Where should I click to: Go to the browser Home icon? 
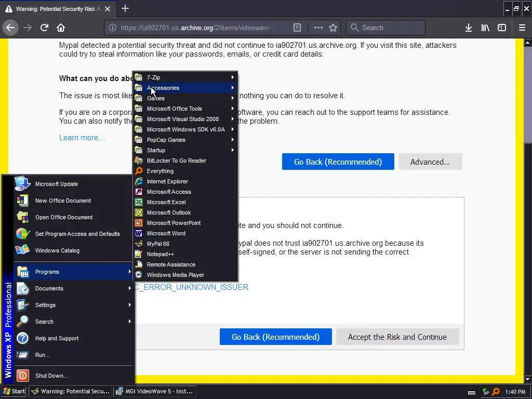click(61, 28)
